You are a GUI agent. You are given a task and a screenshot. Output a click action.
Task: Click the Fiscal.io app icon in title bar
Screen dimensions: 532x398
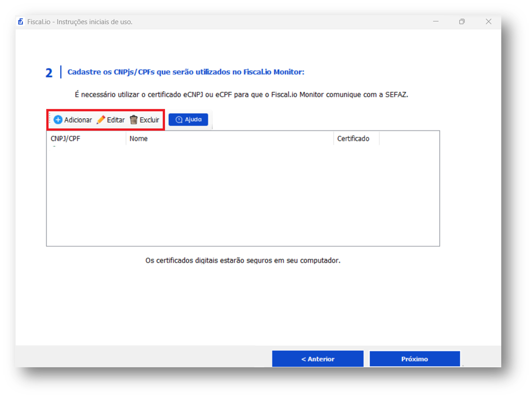[21, 22]
